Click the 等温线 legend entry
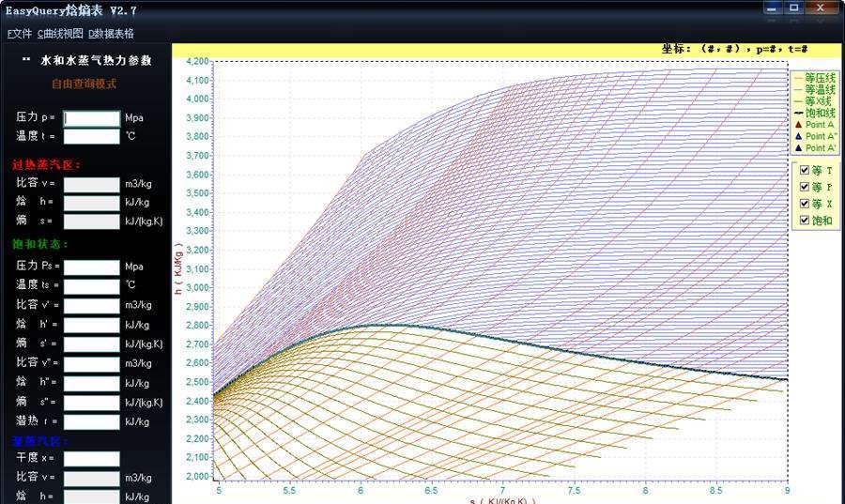Viewport: 845px width, 504px height. click(x=814, y=89)
